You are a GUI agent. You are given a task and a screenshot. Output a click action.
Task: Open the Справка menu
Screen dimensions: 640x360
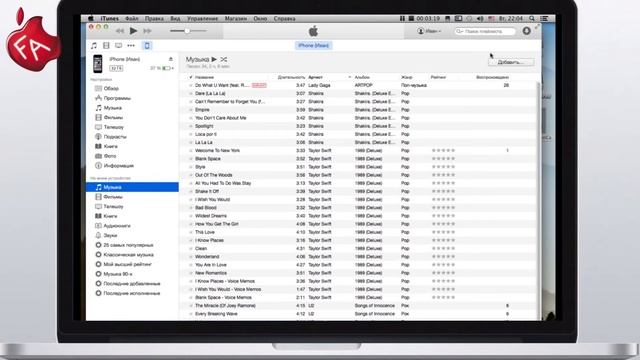tap(284, 19)
